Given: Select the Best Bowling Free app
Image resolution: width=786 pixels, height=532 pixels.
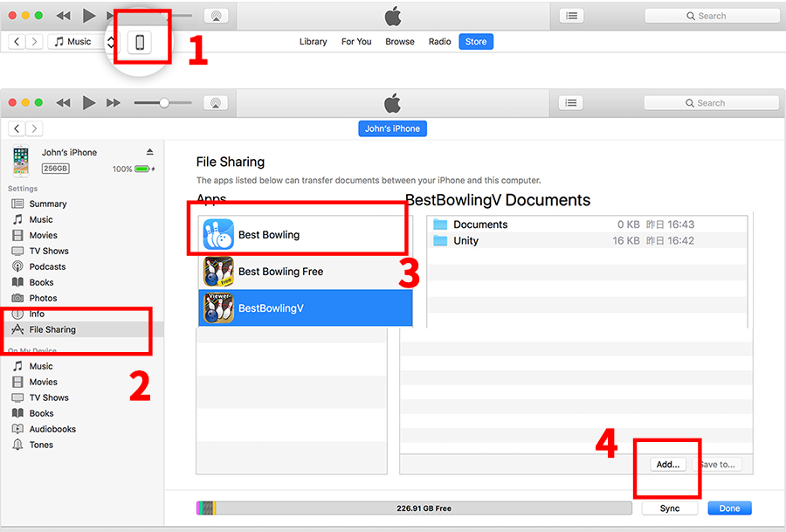Looking at the screenshot, I should pos(306,272).
